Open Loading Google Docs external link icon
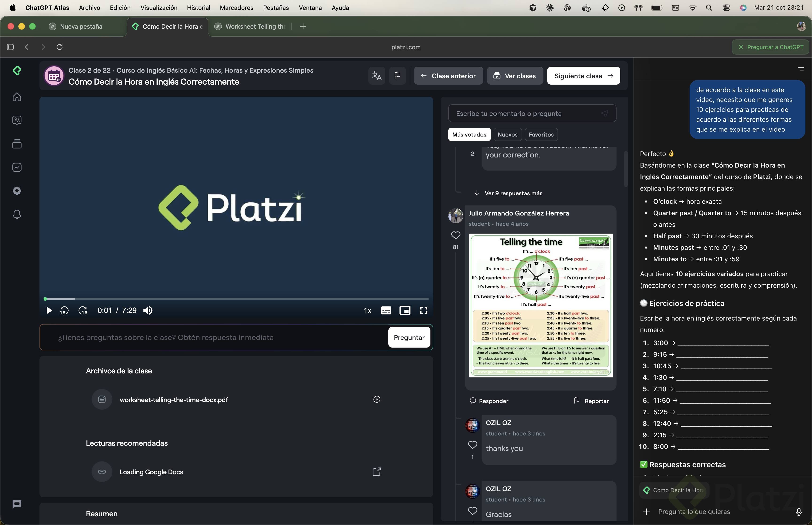 (x=377, y=472)
